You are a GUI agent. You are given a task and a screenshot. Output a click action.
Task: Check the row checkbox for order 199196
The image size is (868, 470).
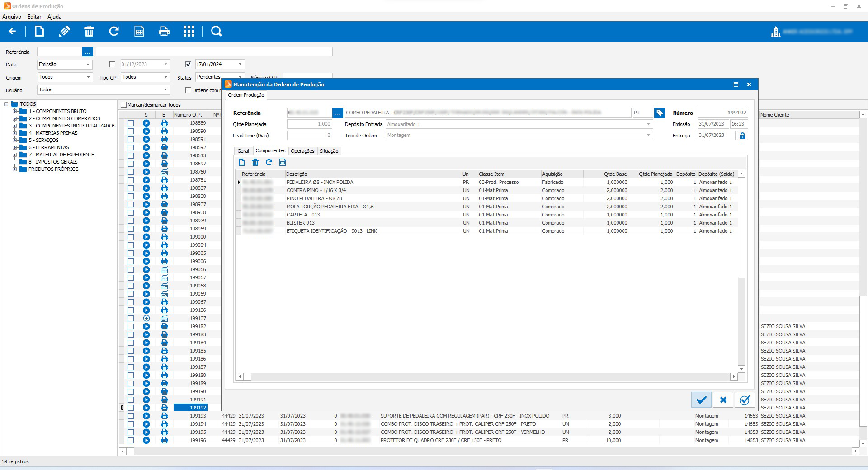pyautogui.click(x=131, y=440)
